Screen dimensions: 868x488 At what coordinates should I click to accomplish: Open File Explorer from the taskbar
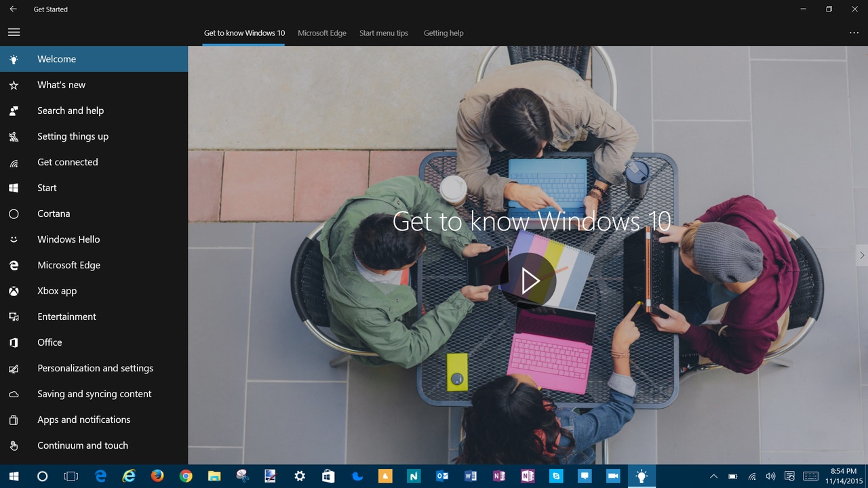(214, 476)
